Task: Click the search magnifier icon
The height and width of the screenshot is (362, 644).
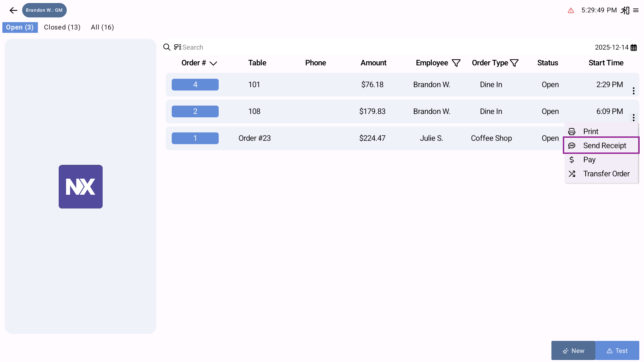Action: (x=167, y=47)
